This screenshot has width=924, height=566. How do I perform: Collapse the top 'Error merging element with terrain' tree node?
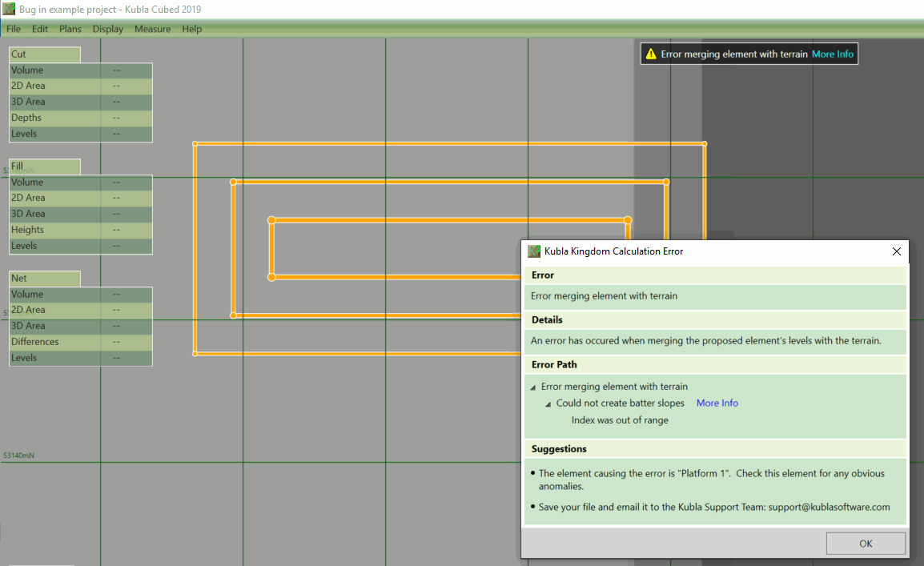[533, 387]
